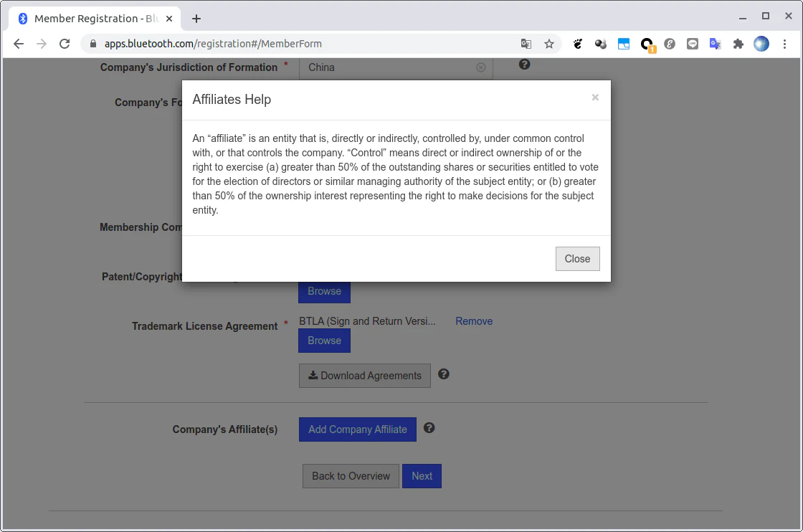The width and height of the screenshot is (803, 532).
Task: Browse for the Trademark License Agreement file
Action: 324,341
